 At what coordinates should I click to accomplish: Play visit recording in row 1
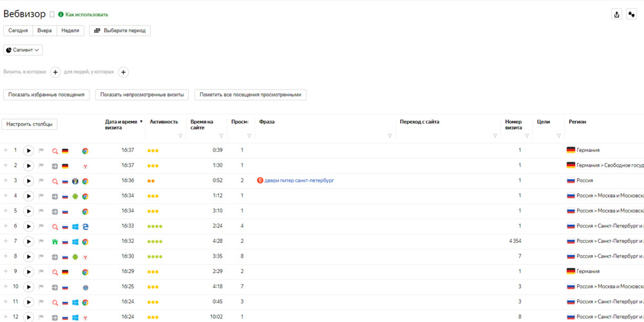[x=28, y=151]
